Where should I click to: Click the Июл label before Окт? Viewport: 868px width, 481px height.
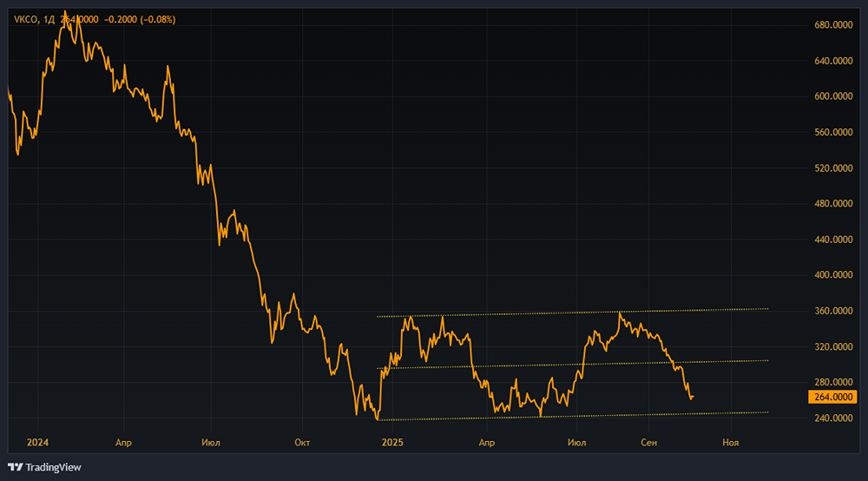(x=211, y=442)
